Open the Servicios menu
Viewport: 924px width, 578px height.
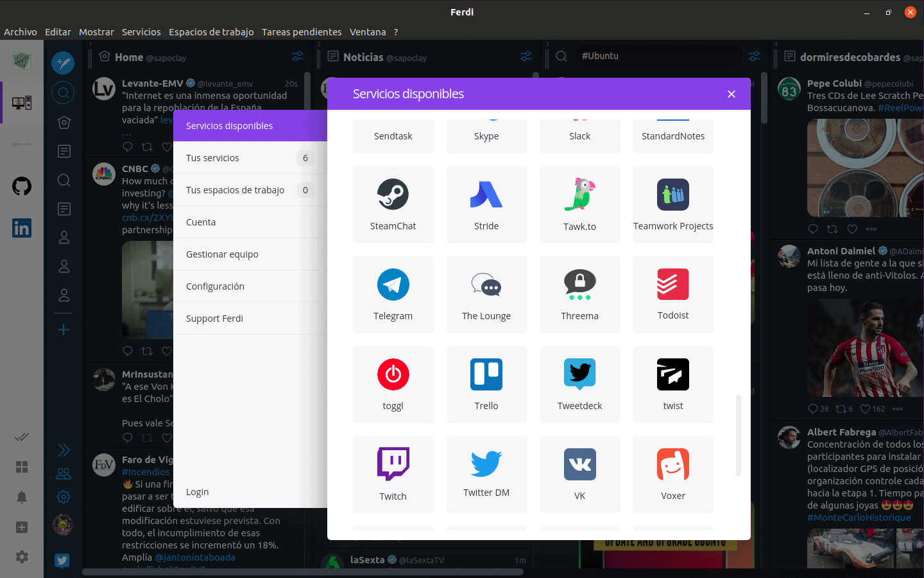(141, 32)
